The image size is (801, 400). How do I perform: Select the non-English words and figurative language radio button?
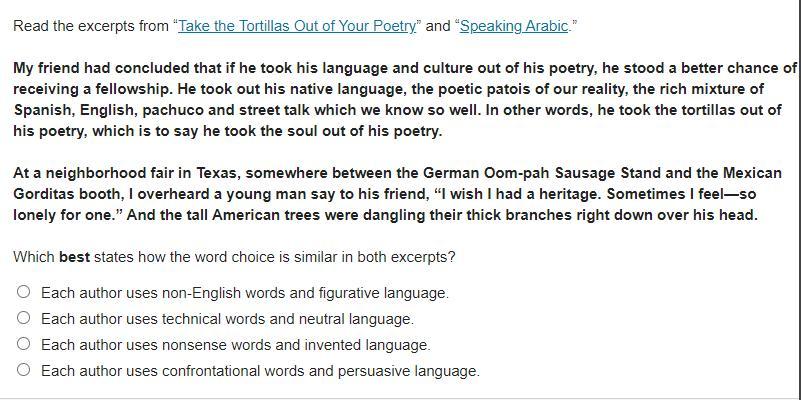tap(23, 293)
